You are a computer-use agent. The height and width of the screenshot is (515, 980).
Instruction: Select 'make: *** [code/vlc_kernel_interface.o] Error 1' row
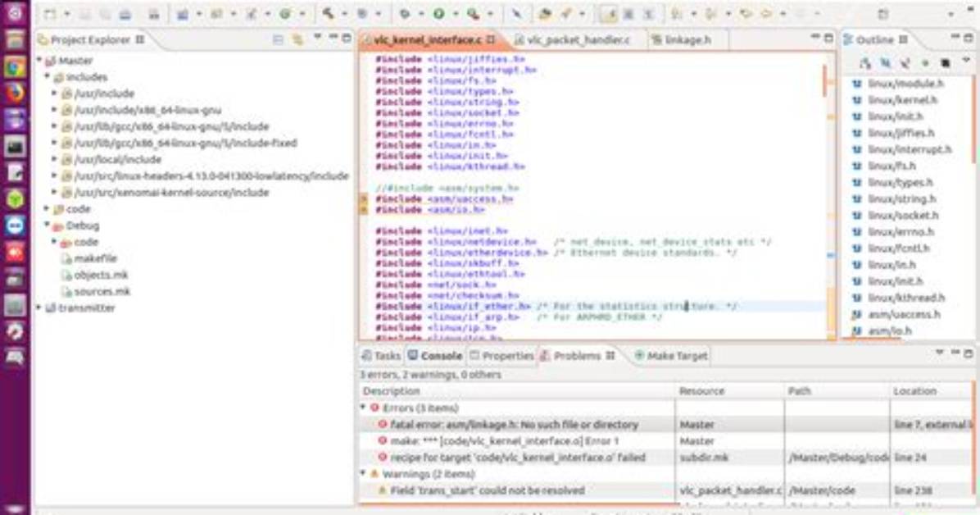click(666, 441)
